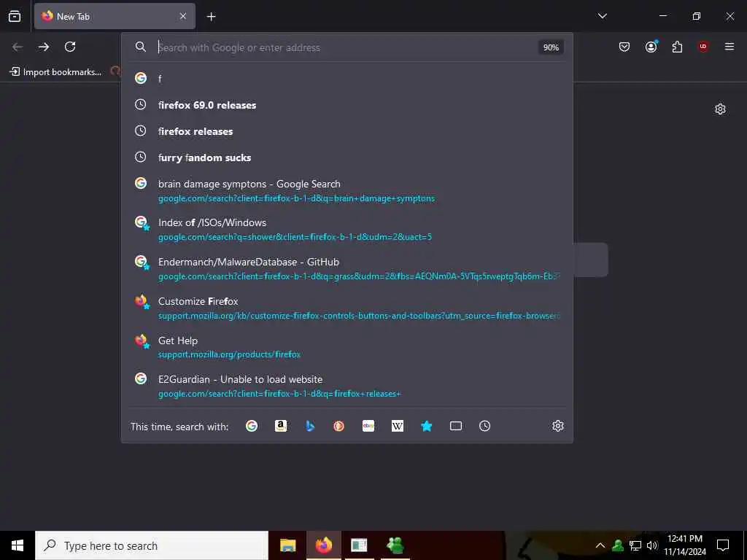Open the network tray icon

pyautogui.click(x=635, y=545)
